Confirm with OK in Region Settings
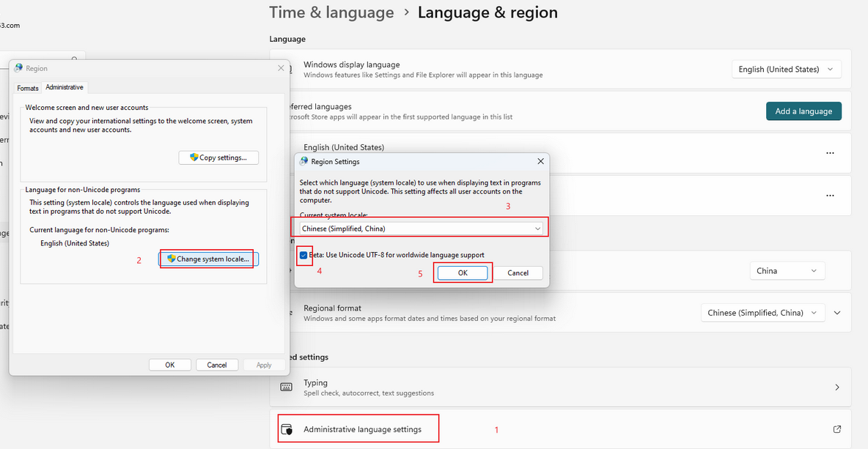The image size is (868, 449). [x=463, y=272]
